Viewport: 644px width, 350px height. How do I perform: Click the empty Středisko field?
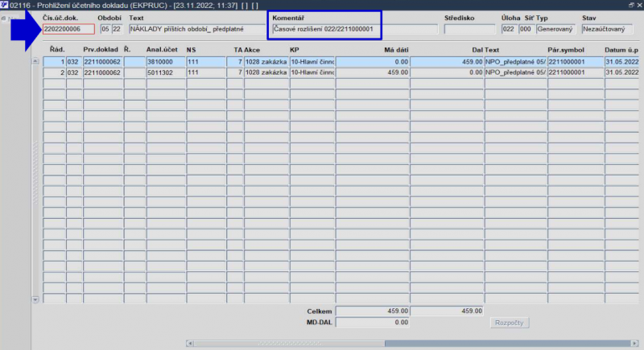click(469, 29)
